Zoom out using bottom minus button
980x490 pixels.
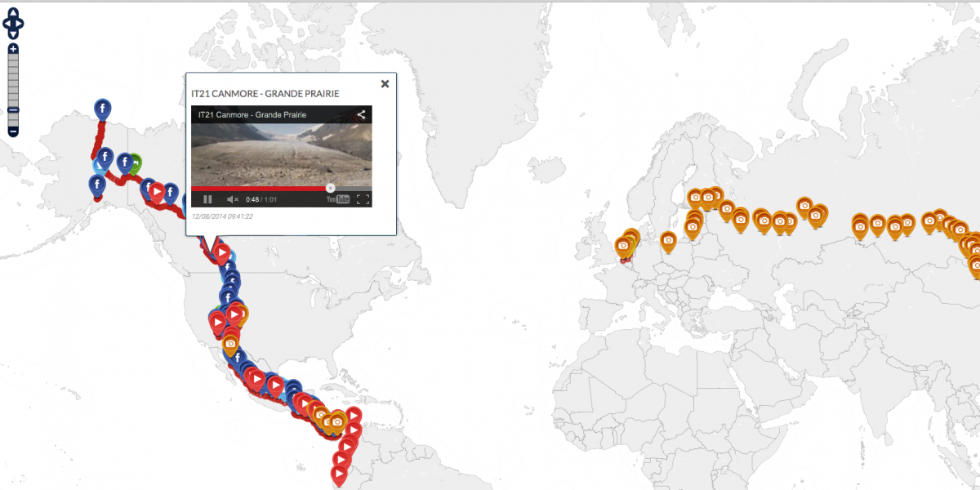pos(13,131)
